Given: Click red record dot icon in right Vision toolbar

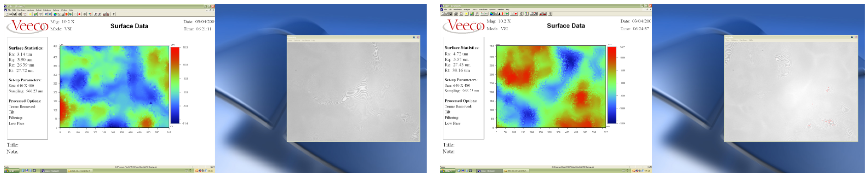Looking at the screenshot, I should tap(516, 14).
